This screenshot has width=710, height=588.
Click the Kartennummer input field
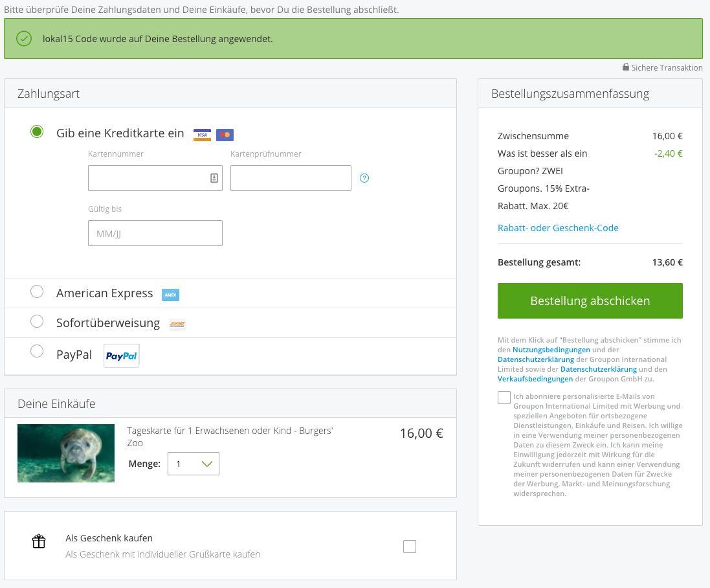tap(148, 178)
